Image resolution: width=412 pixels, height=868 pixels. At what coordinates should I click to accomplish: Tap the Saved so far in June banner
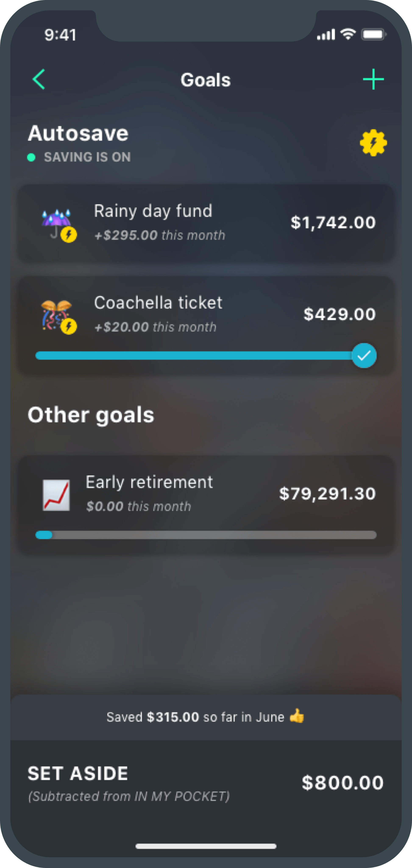[206, 717]
